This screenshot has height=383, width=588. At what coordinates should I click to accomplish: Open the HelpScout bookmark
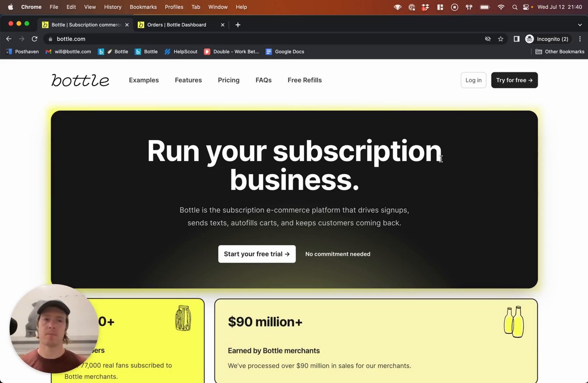pos(181,51)
